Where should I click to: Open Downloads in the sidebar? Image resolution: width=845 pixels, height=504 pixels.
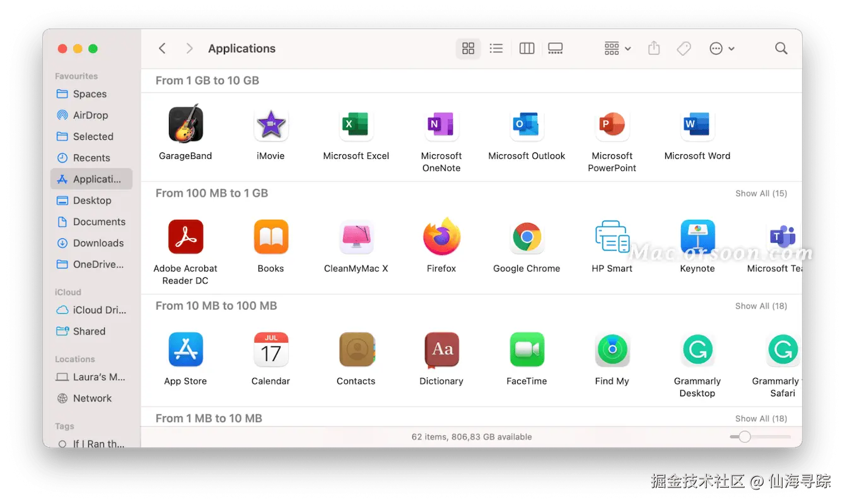coord(91,243)
